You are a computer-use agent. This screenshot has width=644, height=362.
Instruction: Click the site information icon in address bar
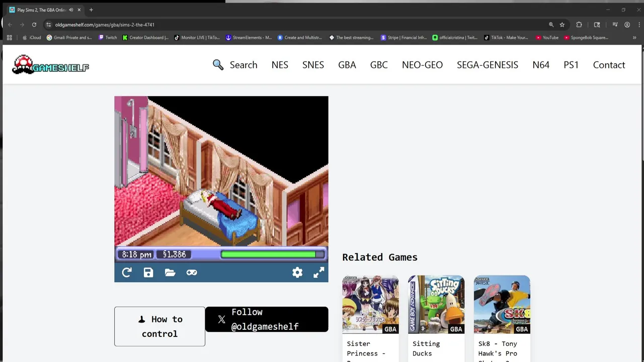coord(48,25)
